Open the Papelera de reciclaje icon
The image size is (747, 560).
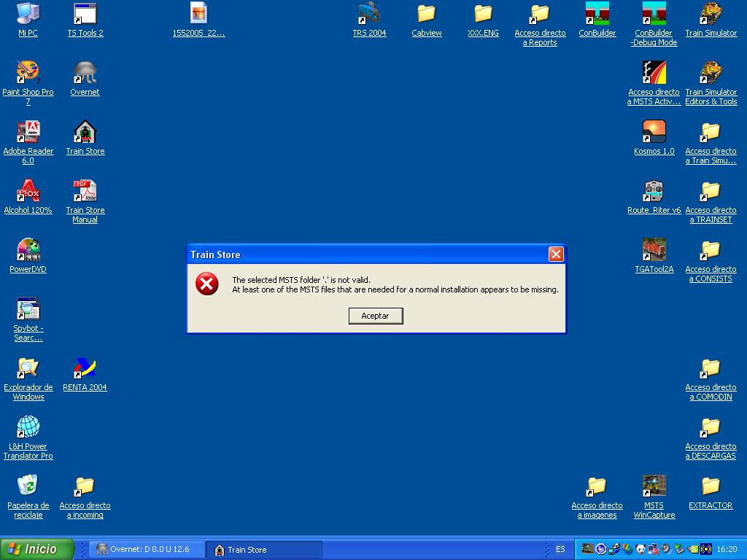[28, 488]
